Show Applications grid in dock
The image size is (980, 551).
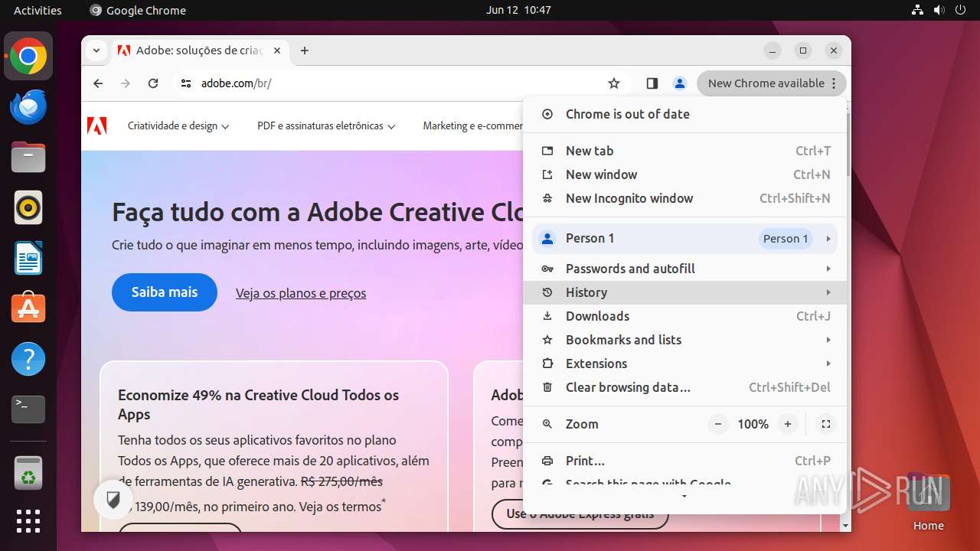(28, 521)
